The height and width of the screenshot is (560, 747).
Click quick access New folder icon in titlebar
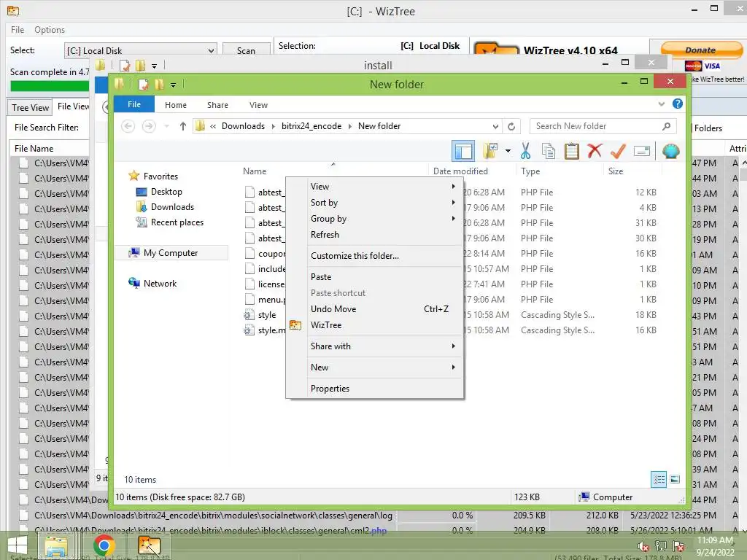pyautogui.click(x=159, y=85)
